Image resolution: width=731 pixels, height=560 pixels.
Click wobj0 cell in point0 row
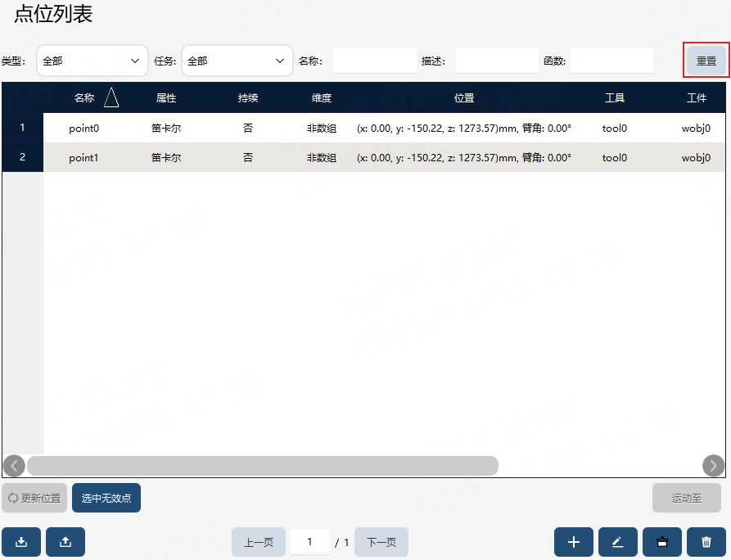pos(696,129)
